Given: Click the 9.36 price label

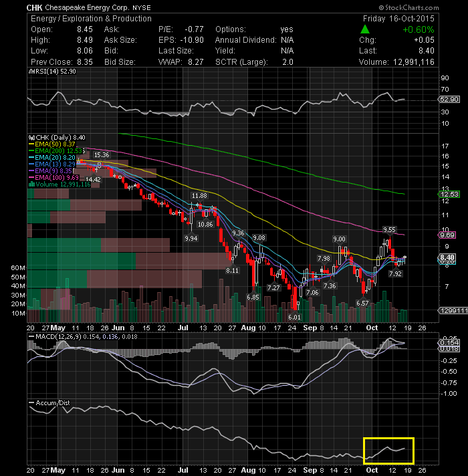Looking at the screenshot, I should coord(238,233).
